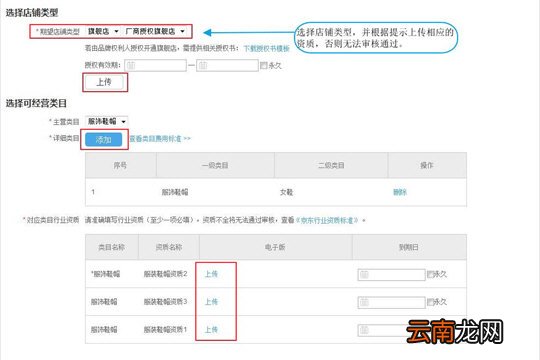Click the authorization start date field
This screenshot has width=540, height=360.
[155, 65]
